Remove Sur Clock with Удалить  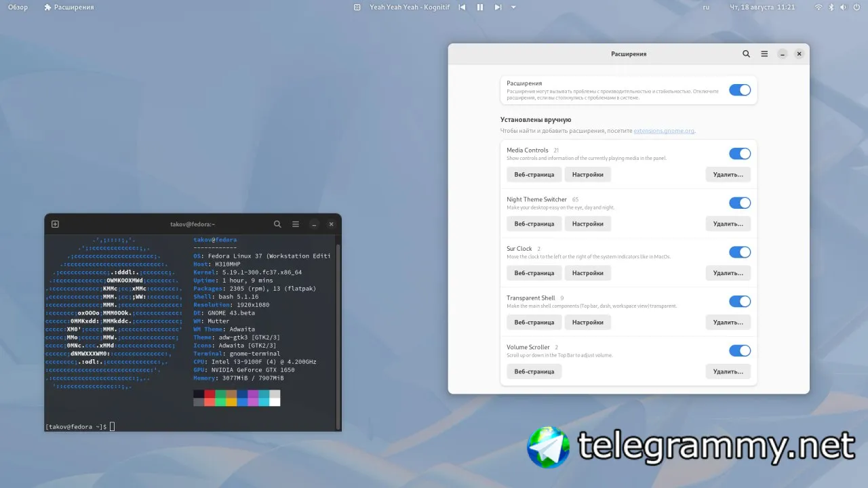[728, 273]
